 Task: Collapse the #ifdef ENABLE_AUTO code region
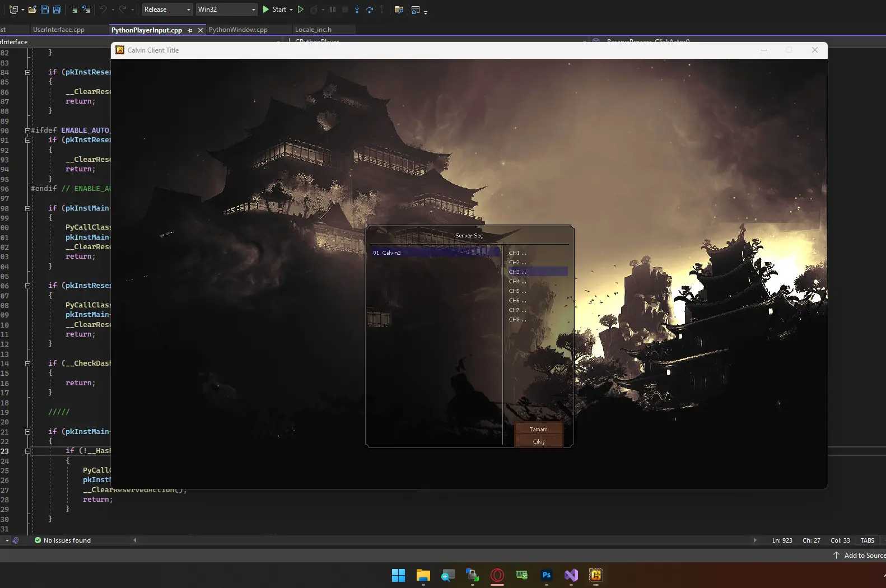coord(27,130)
